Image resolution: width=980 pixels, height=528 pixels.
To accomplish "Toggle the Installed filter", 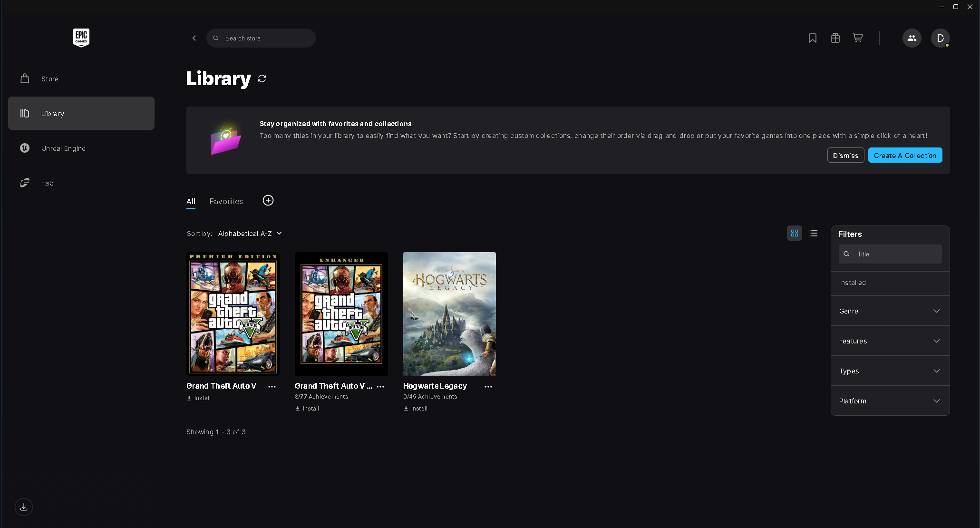I will coord(890,283).
